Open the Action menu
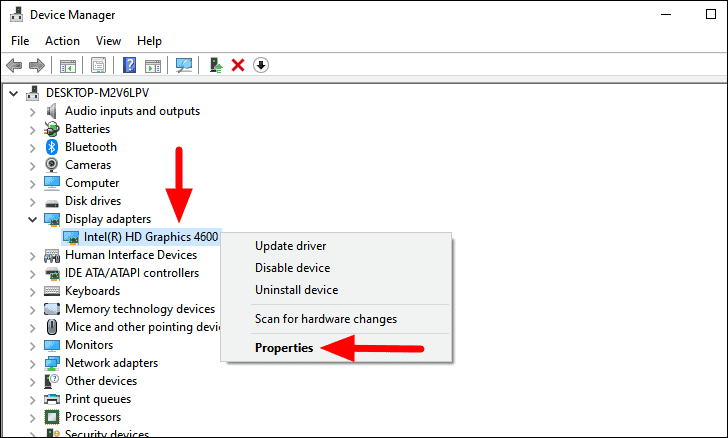The height and width of the screenshot is (438, 728). click(62, 41)
